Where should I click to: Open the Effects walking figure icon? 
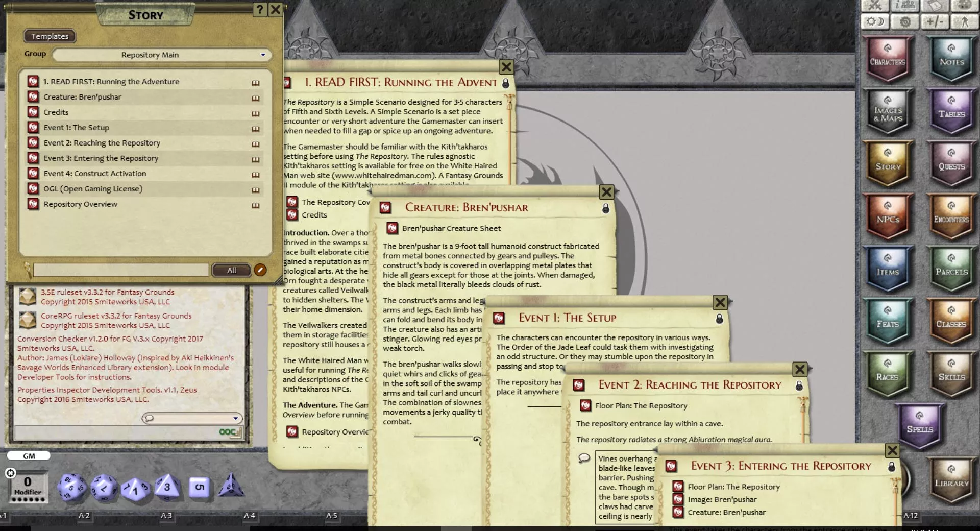(964, 21)
